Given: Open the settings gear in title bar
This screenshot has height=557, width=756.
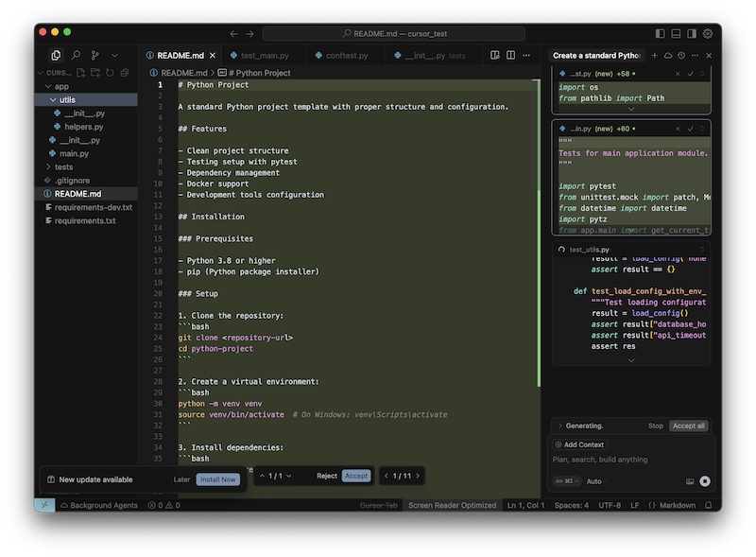Looking at the screenshot, I should (x=707, y=33).
